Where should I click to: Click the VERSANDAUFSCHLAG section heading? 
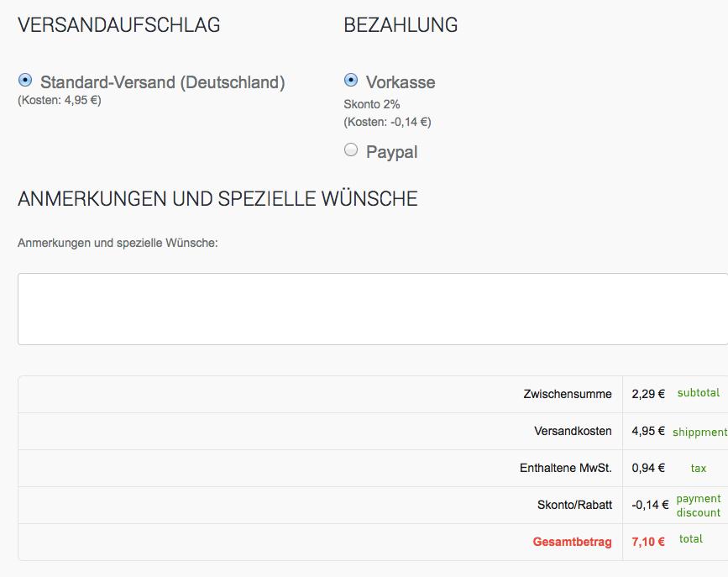(118, 25)
